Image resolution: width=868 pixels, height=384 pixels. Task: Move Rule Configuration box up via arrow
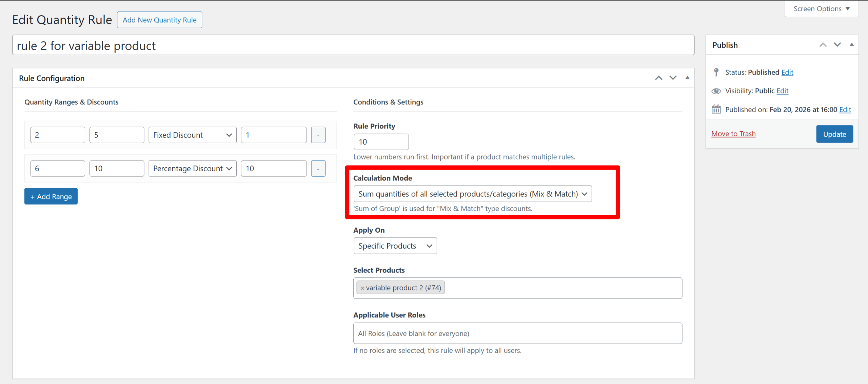coord(658,78)
